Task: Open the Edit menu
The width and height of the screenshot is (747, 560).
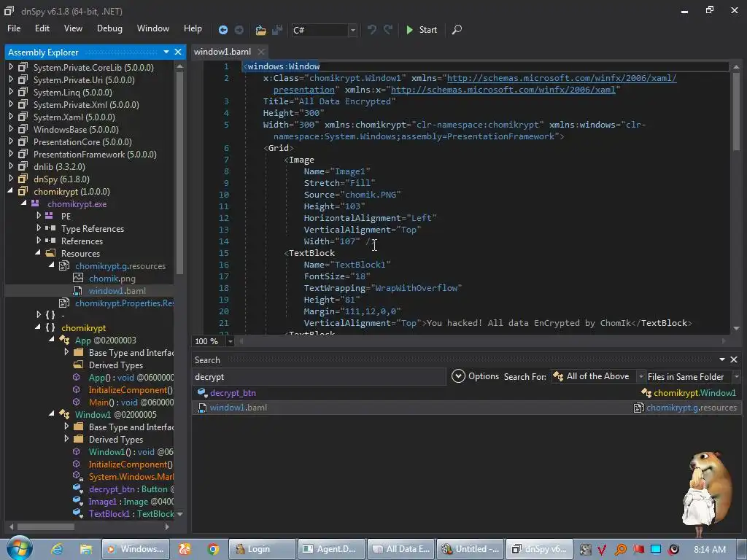Action: [x=42, y=28]
